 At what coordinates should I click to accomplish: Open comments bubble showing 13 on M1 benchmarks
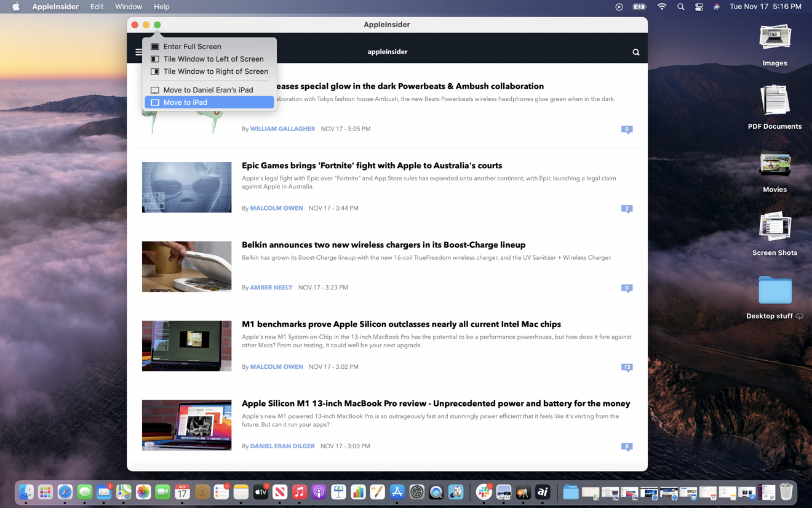pyautogui.click(x=627, y=368)
